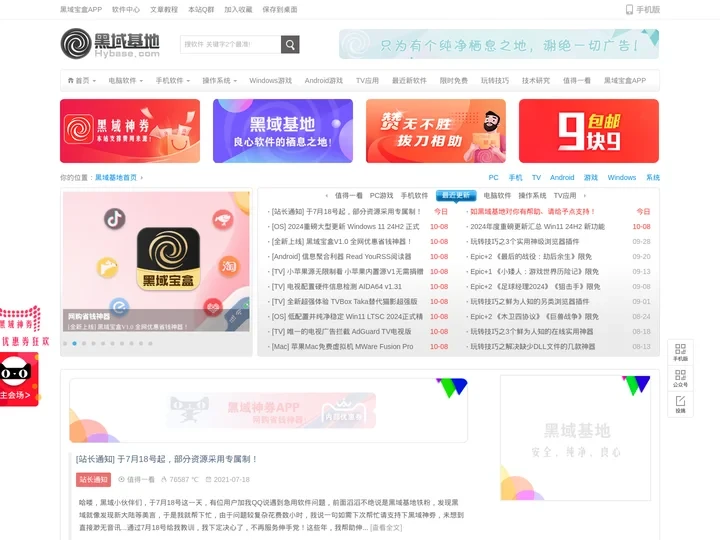The height and width of the screenshot is (540, 720).
Task: Click the Windows quick filter link
Action: click(x=622, y=178)
